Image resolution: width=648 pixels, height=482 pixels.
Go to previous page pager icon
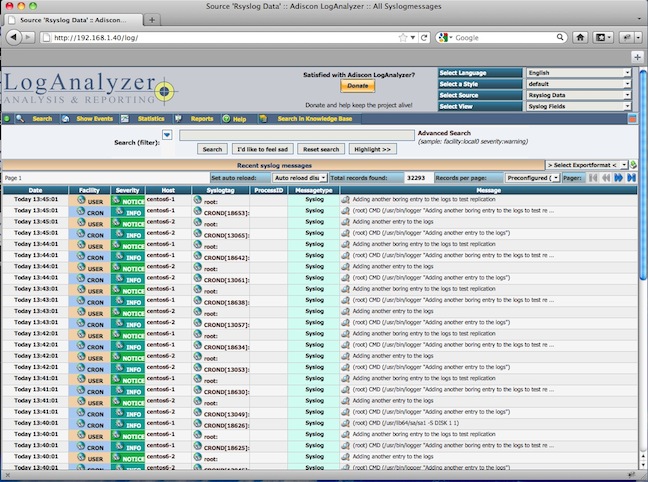tap(606, 178)
